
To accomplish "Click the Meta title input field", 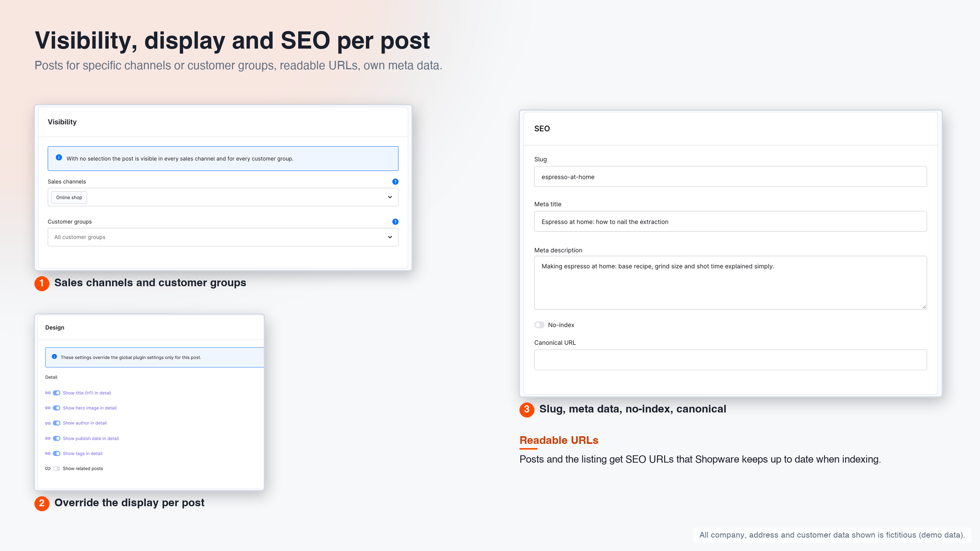I will (x=730, y=222).
